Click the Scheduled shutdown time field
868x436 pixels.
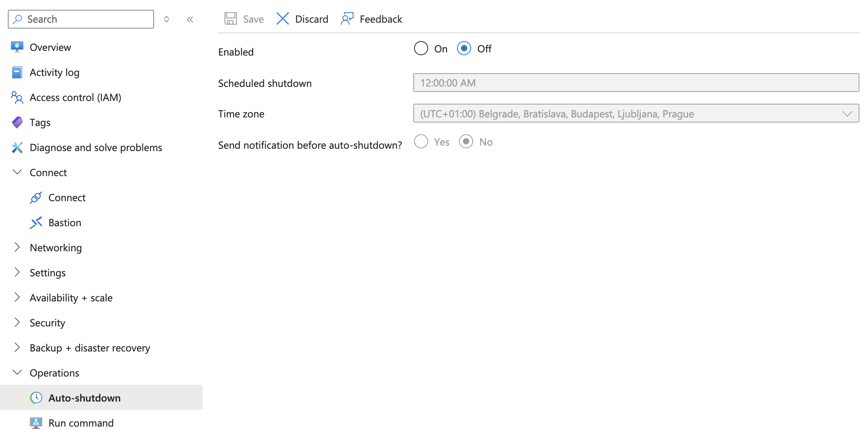point(636,83)
